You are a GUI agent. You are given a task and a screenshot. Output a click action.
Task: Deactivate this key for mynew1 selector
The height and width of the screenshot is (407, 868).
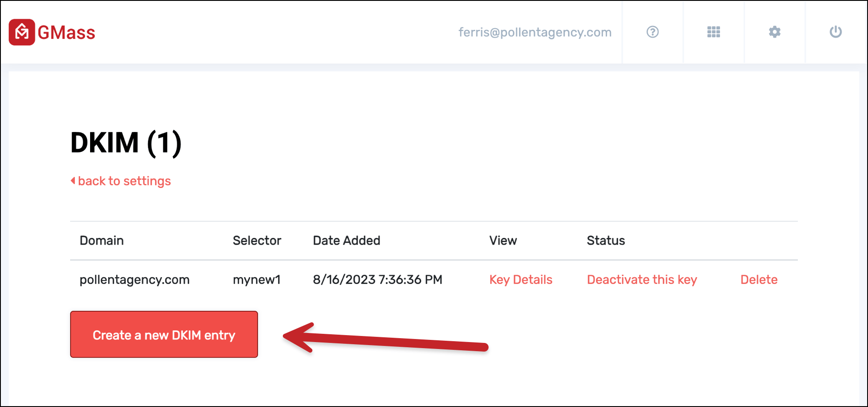(642, 280)
